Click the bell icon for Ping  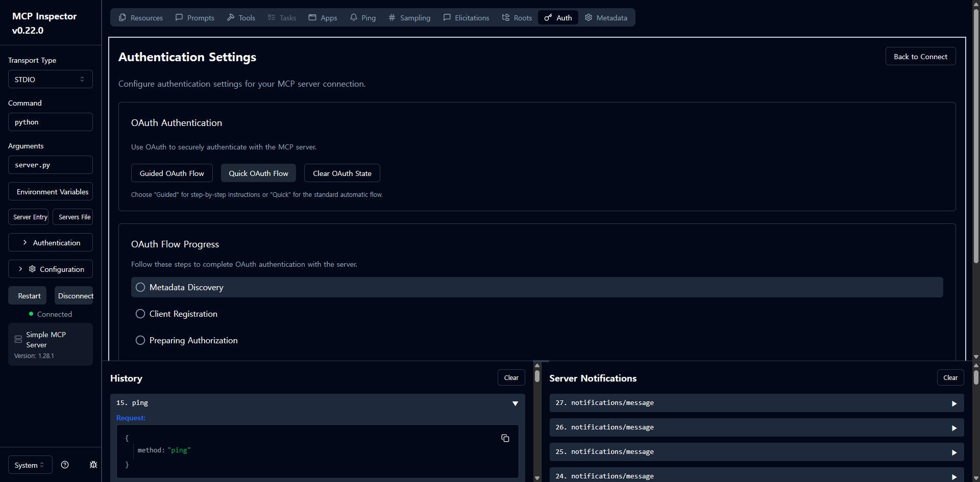point(354,17)
